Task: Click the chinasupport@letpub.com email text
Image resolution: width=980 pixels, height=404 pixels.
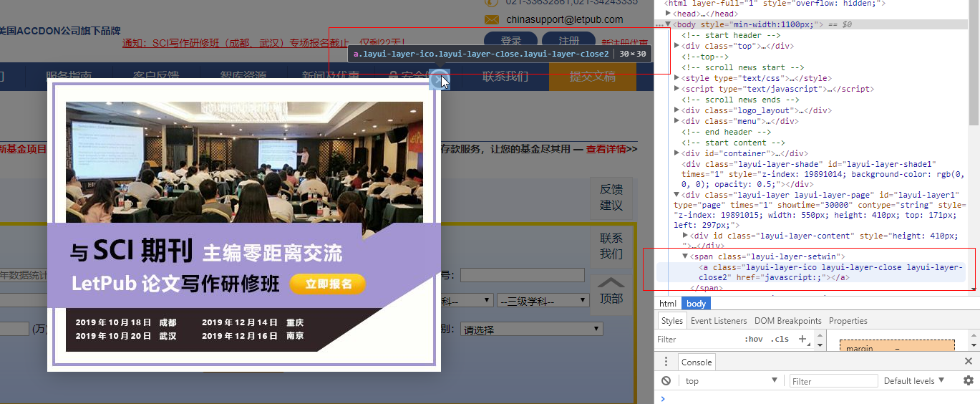Action: (x=565, y=19)
